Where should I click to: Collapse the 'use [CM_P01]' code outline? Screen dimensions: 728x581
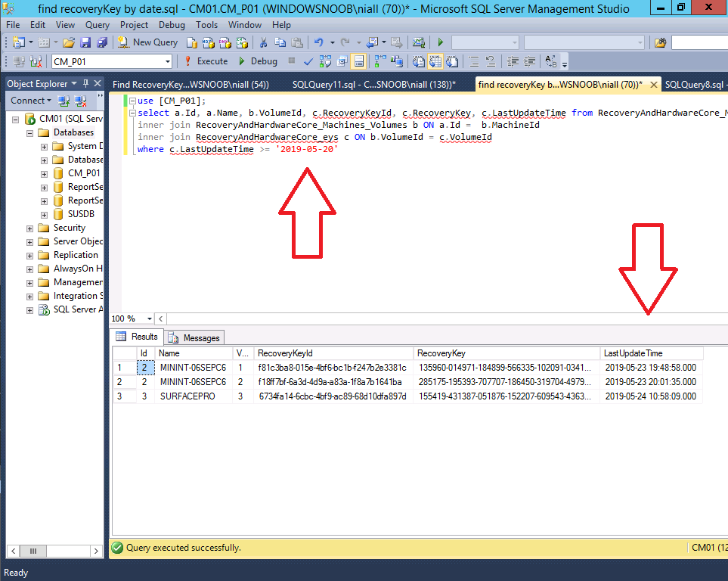click(x=132, y=101)
